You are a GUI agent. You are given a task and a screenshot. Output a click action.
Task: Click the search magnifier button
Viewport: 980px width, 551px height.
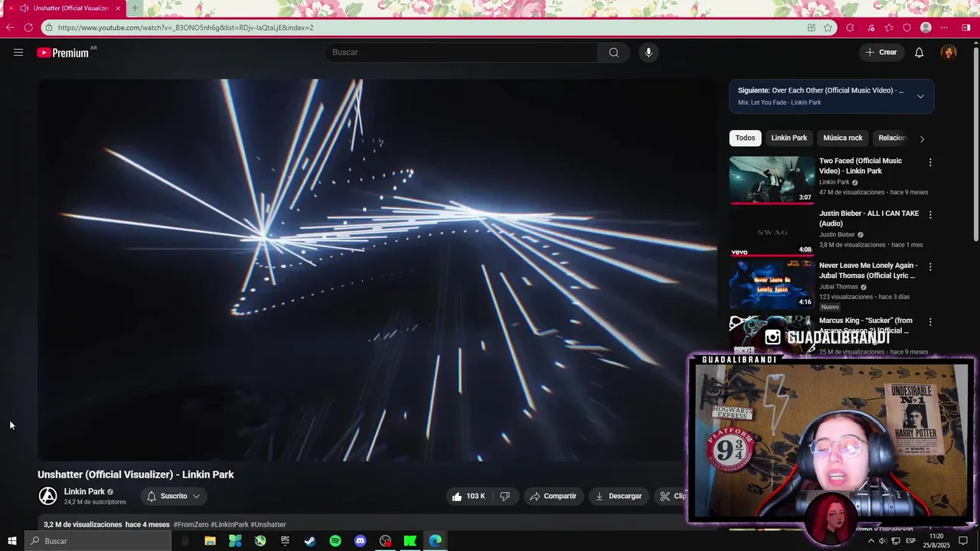click(x=613, y=52)
